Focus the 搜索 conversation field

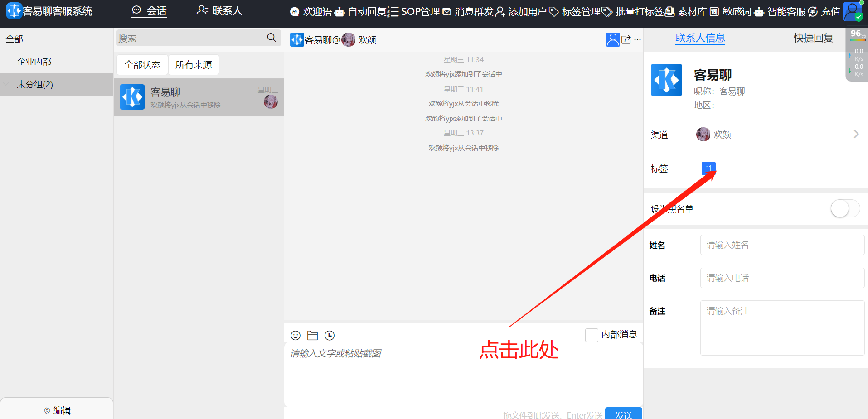[190, 39]
